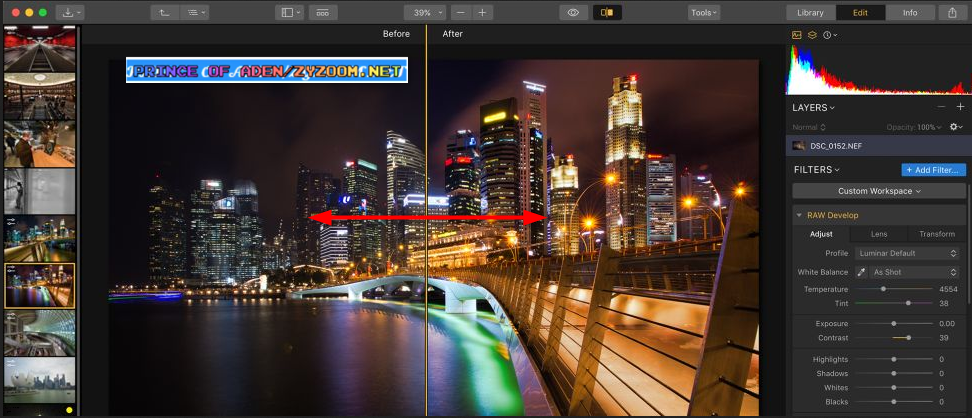Click the Add Filter button

933,169
